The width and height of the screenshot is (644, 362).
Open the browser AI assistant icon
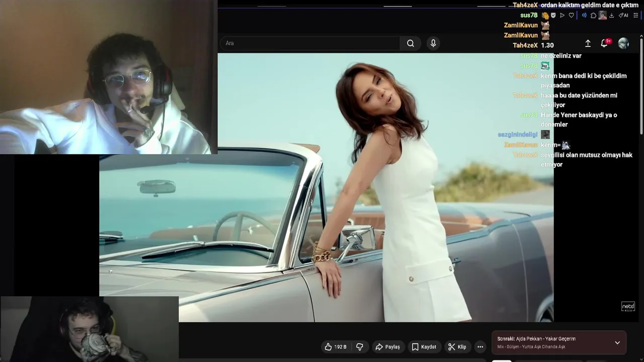623,16
